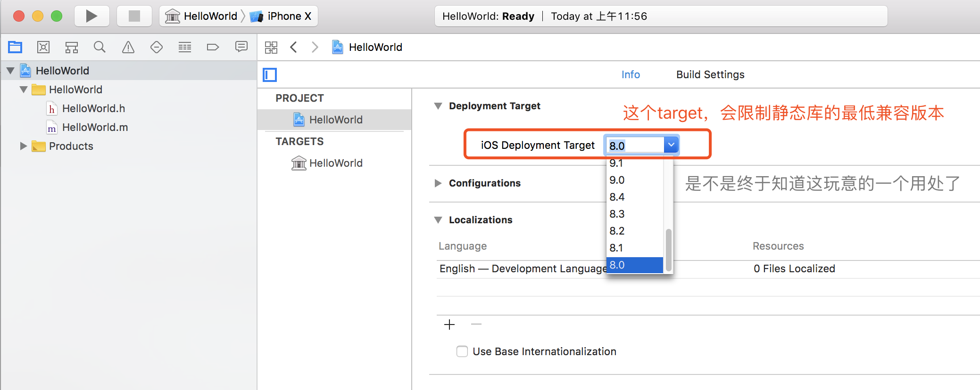Click the iOS Deployment Target text field

point(635,146)
